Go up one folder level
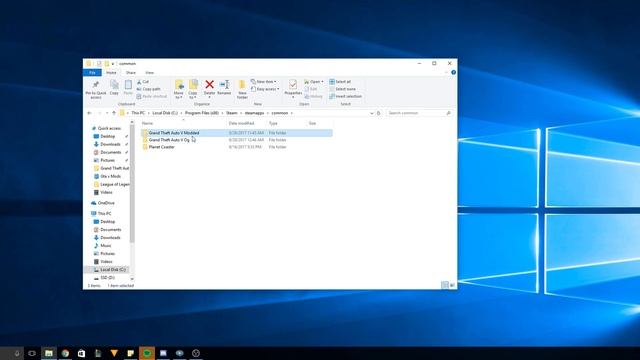 coord(114,113)
